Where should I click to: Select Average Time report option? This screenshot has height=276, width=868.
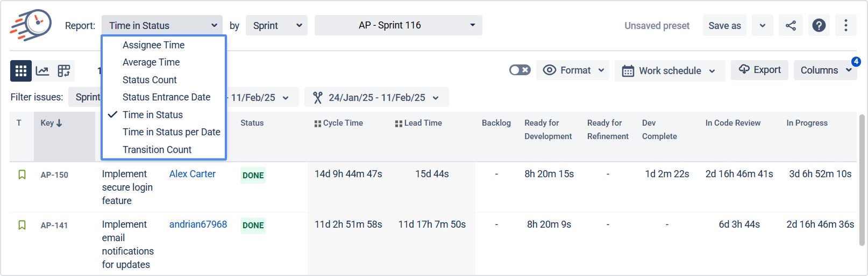[x=151, y=62]
